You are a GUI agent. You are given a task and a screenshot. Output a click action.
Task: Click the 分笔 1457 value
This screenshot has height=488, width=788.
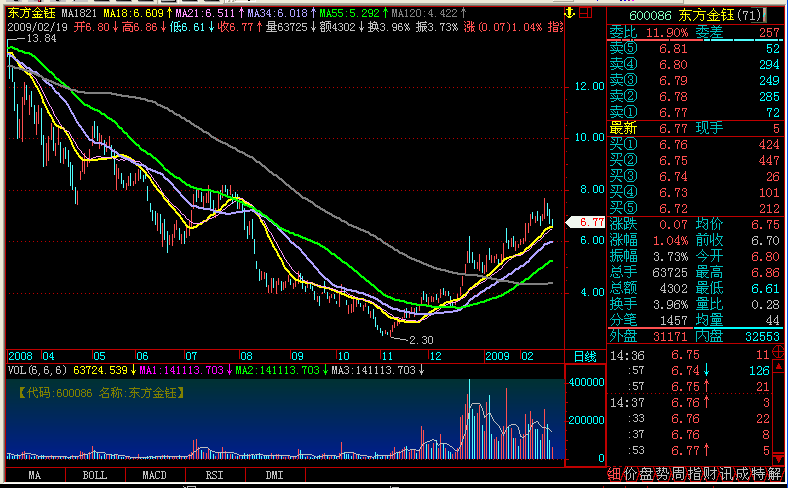673,321
